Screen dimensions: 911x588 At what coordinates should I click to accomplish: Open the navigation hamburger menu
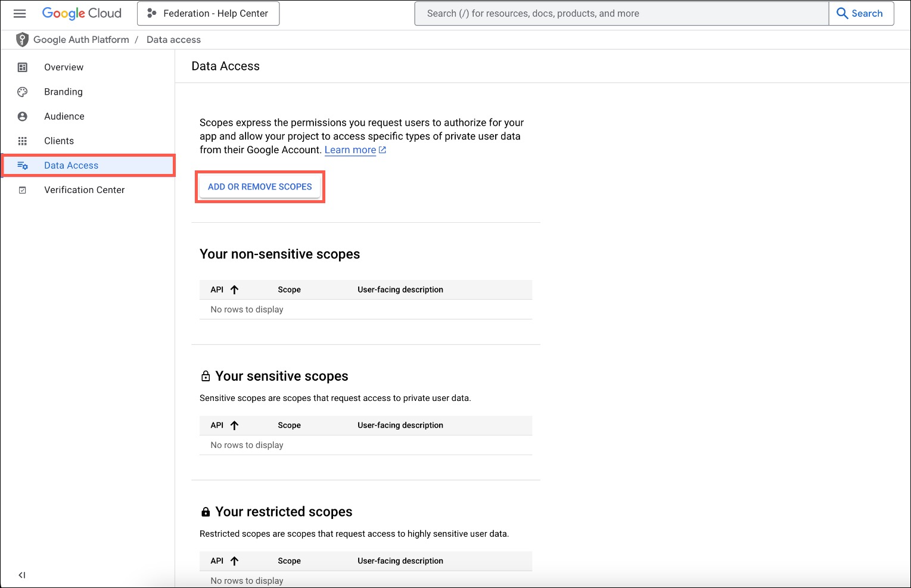pyautogui.click(x=20, y=13)
